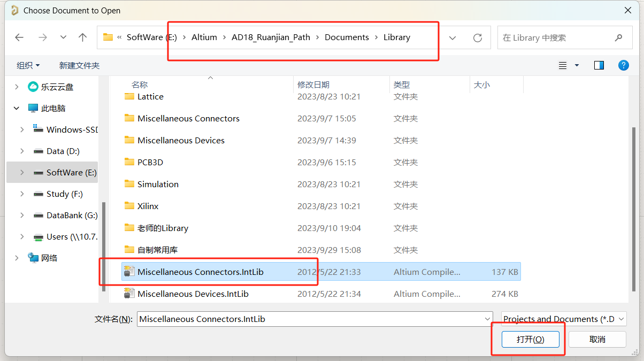Select the PCB3D folder icon
Viewport: 644px width, 361px height.
(129, 162)
